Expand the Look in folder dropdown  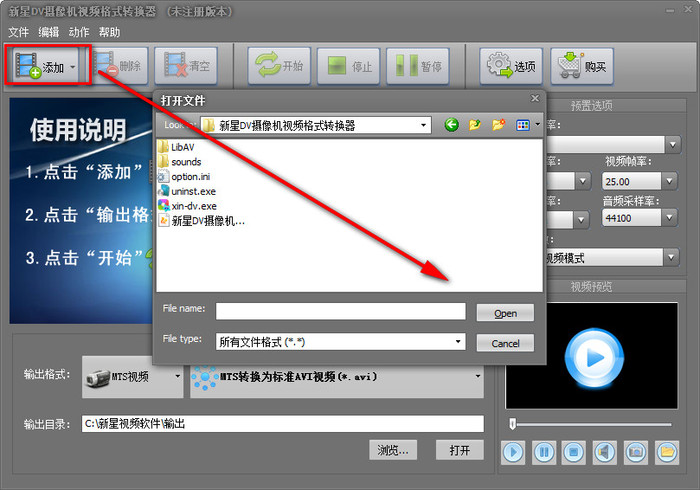pyautogui.click(x=423, y=125)
